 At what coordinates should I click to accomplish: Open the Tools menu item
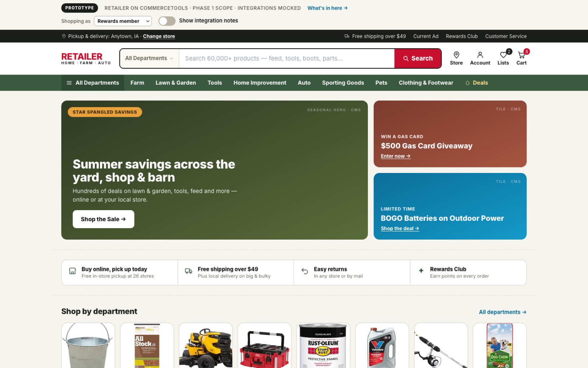(x=215, y=83)
